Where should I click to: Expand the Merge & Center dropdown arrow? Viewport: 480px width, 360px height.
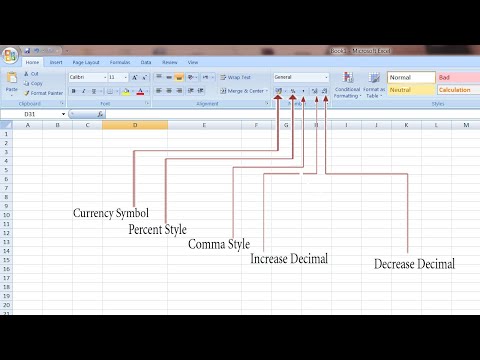click(x=267, y=91)
